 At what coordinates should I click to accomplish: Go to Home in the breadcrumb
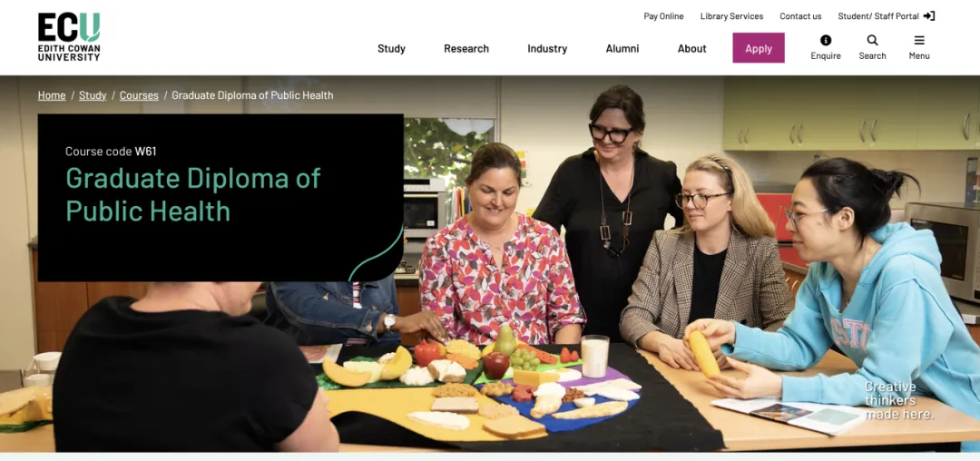click(x=51, y=95)
